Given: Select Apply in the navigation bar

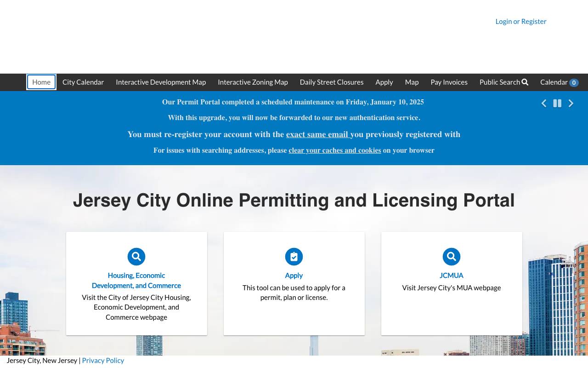Looking at the screenshot, I should (x=384, y=82).
